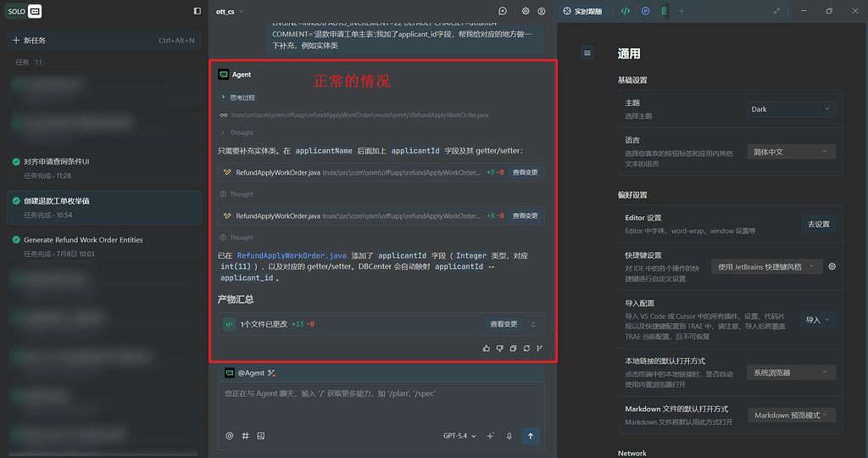Click the link icon before RefundApplyWorkOrder path
The image size is (868, 458).
click(224, 115)
